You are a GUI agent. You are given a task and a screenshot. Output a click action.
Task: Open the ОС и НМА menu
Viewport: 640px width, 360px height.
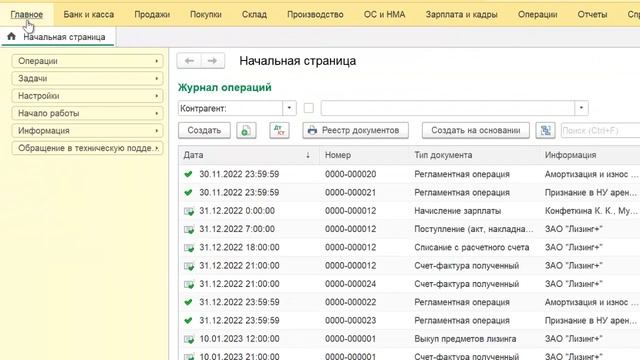384,14
